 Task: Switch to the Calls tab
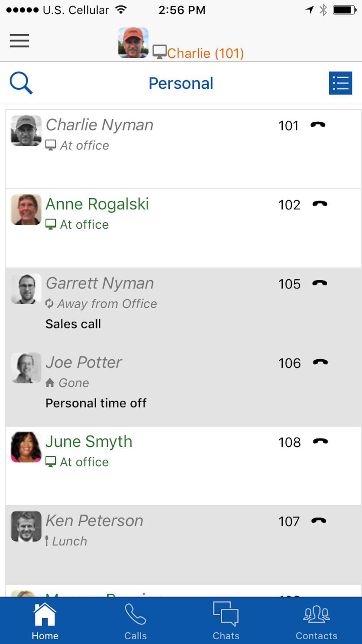tap(136, 621)
